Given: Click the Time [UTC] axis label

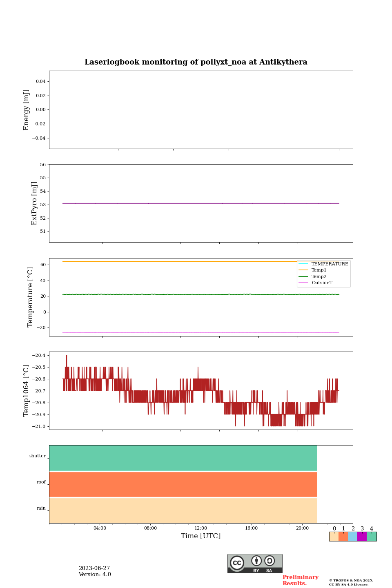Looking at the screenshot, I should coord(201,536).
